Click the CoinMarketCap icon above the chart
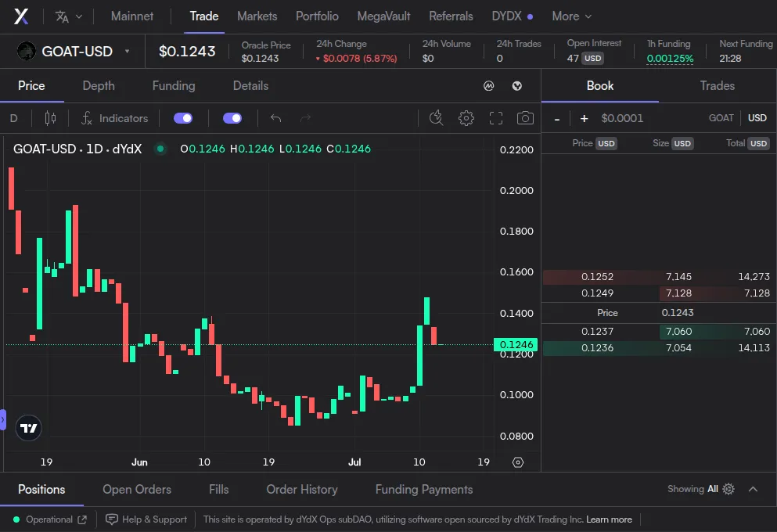This screenshot has height=532, width=777. click(488, 86)
